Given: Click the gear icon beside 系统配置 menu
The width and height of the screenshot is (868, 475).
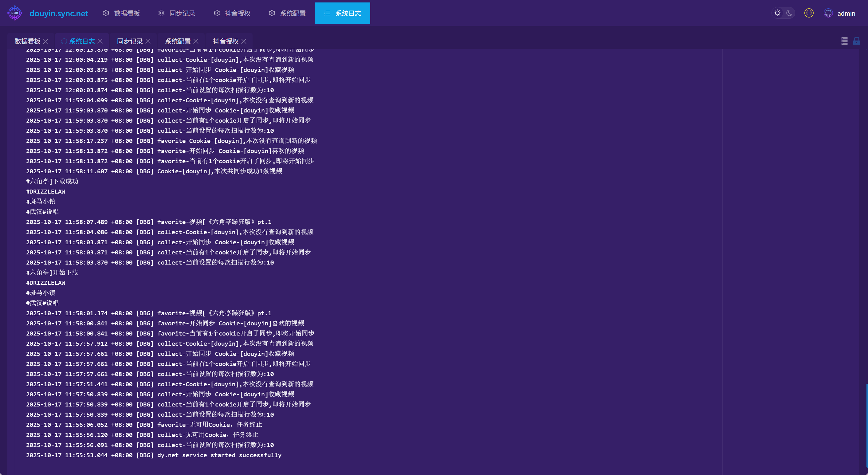Looking at the screenshot, I should point(272,13).
